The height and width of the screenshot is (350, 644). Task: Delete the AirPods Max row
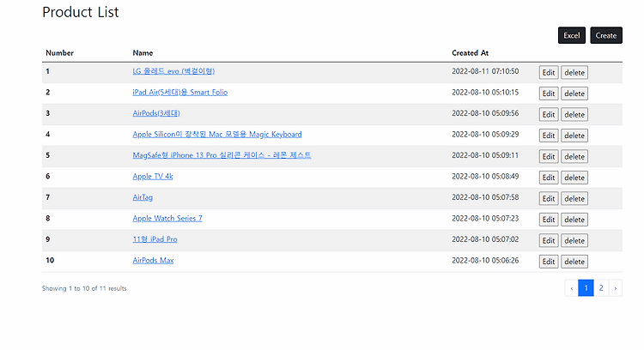(574, 262)
